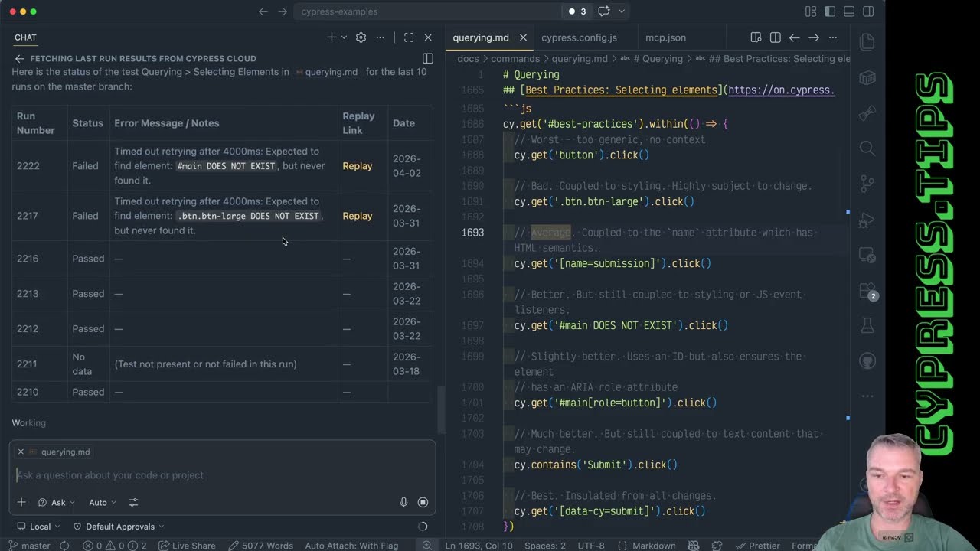
Task: Expand the chat menu dropdown in title bar
Action: (622, 11)
